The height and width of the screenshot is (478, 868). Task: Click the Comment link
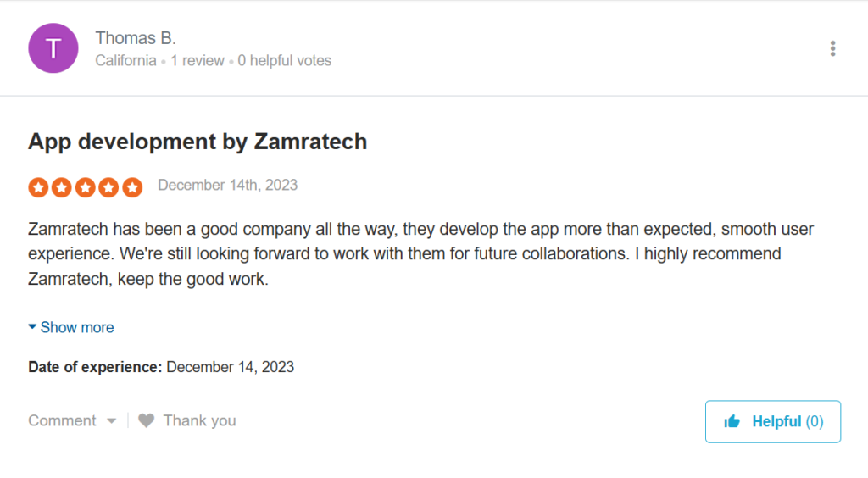click(62, 420)
